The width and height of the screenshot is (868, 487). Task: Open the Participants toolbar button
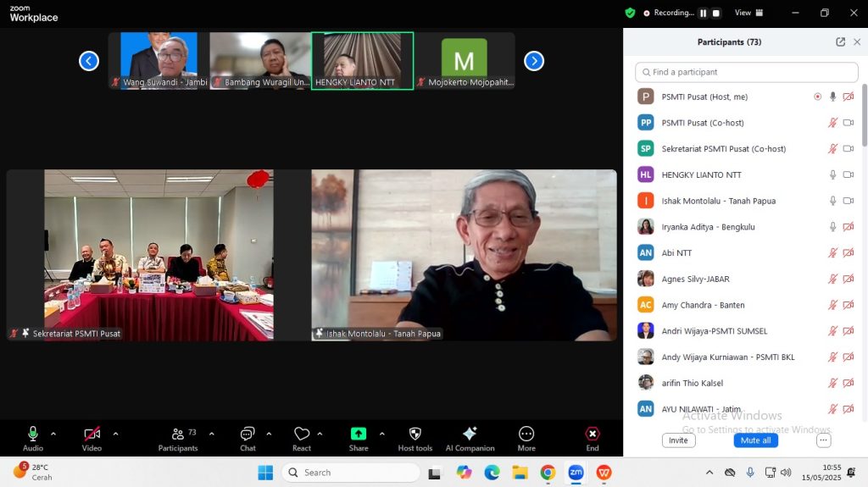[x=178, y=439]
